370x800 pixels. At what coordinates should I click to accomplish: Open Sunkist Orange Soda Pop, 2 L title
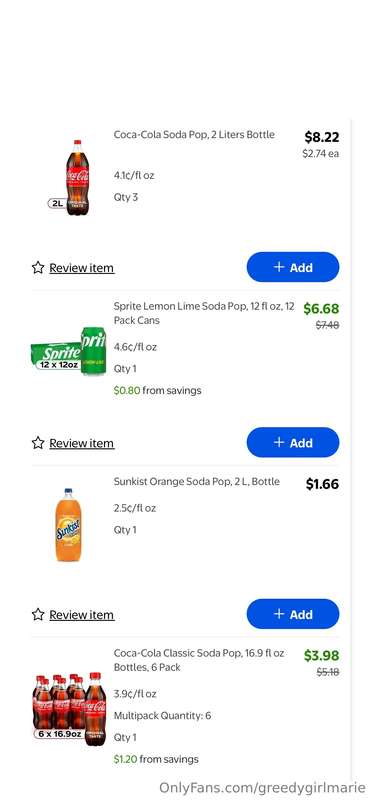(x=196, y=481)
